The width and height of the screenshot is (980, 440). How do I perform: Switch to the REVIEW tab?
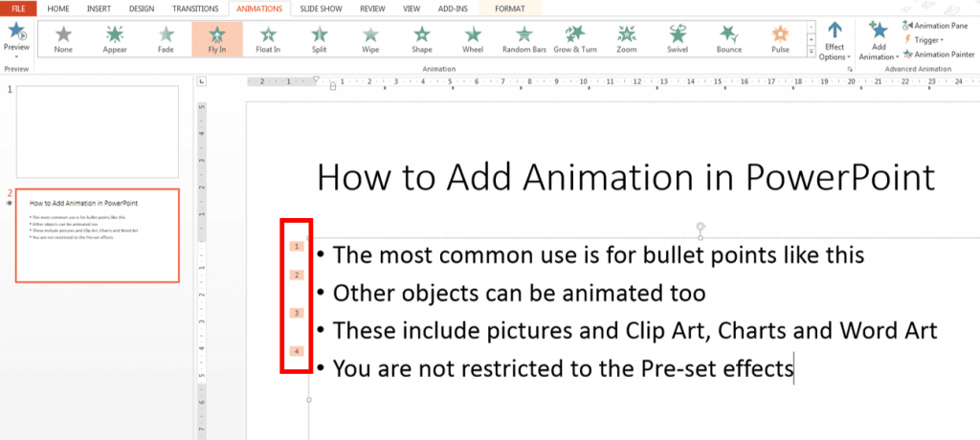pos(372,9)
